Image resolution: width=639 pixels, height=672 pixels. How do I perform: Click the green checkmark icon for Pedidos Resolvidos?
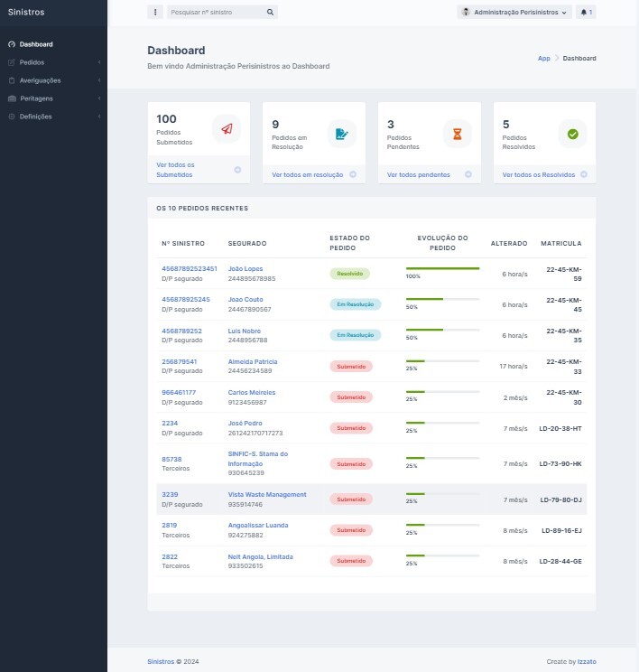572,134
